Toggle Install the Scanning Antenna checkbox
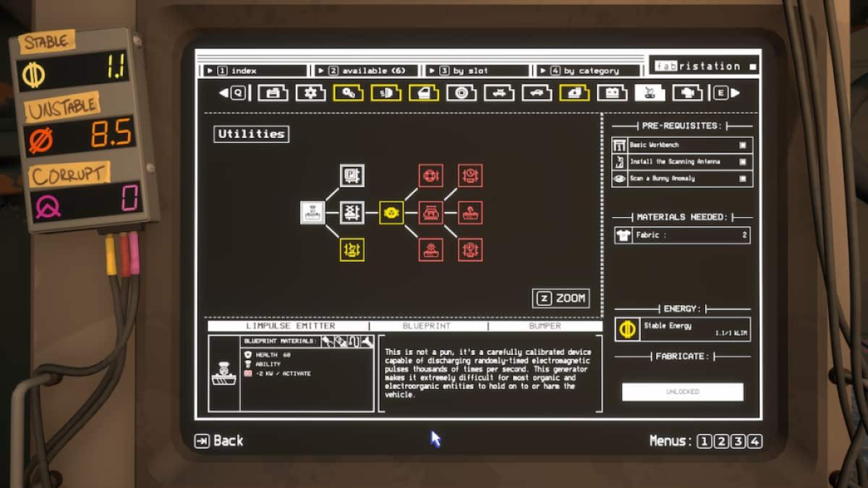Viewport: 868px width, 488px height. pyautogui.click(x=742, y=162)
